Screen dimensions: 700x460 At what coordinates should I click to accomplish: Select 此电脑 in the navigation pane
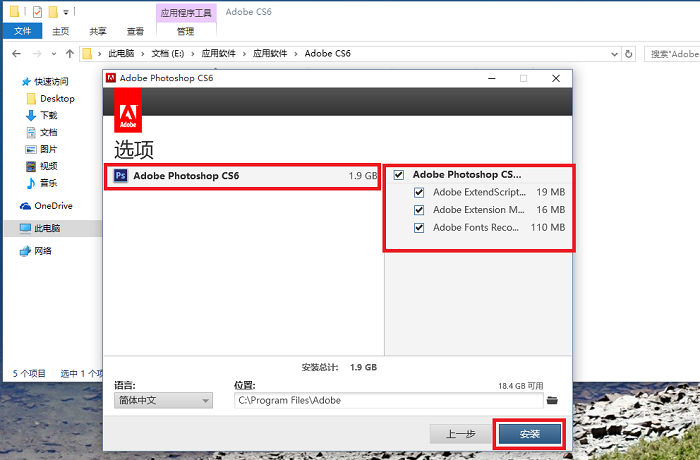point(53,228)
